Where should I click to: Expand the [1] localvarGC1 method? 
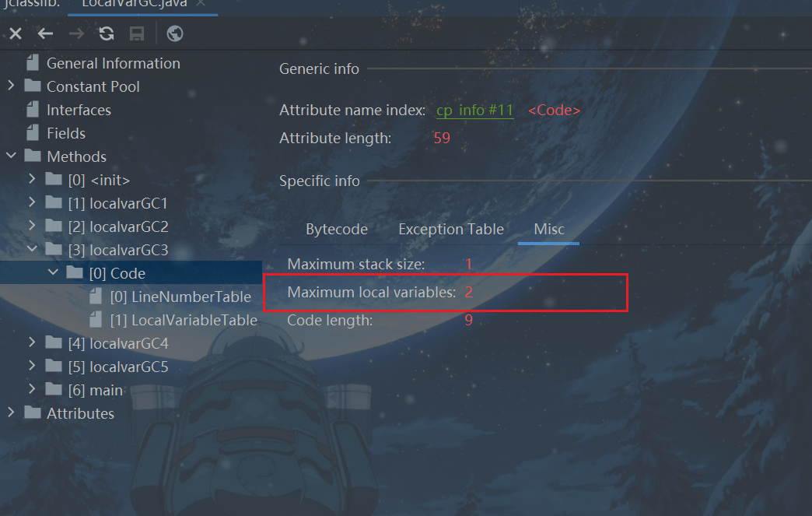(x=32, y=202)
